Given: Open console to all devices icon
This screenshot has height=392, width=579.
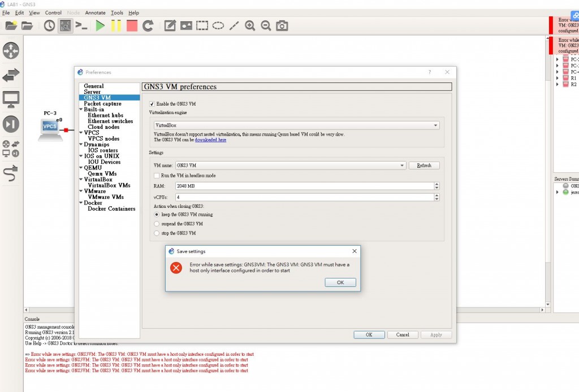Looking at the screenshot, I should click(x=81, y=26).
